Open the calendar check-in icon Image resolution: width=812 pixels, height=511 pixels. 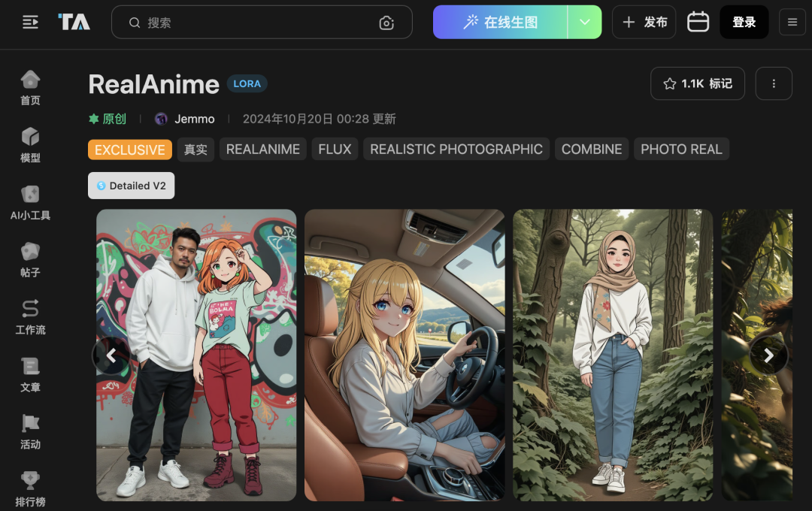(x=698, y=22)
